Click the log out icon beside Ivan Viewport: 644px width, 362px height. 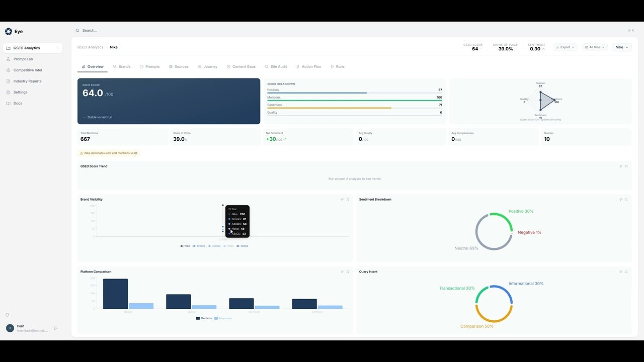(x=56, y=328)
